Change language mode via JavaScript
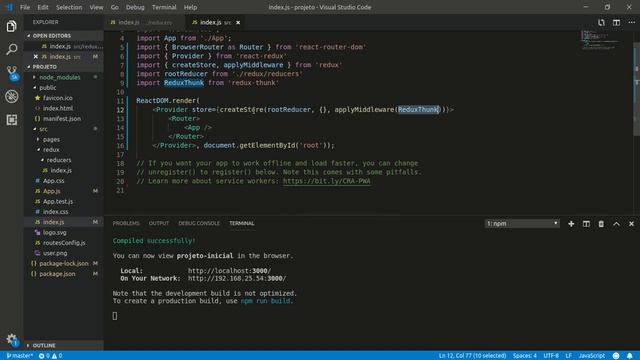Viewport: 640px width, 360px height. [x=591, y=356]
